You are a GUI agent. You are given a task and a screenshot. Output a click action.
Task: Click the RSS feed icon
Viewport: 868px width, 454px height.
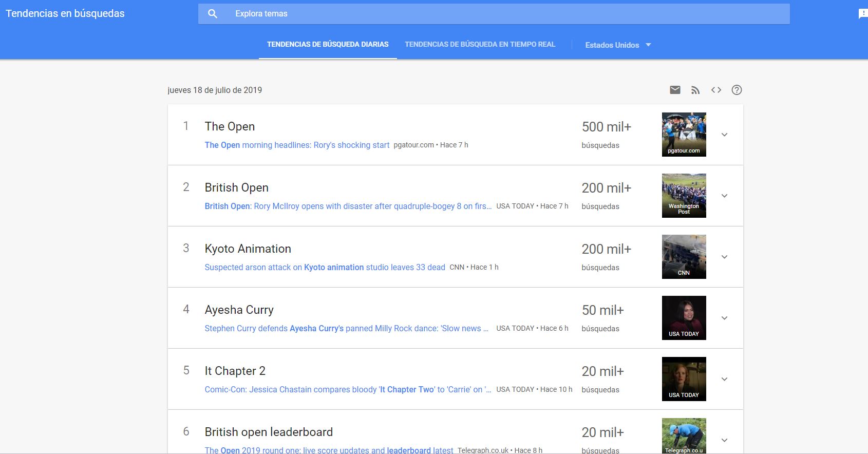695,90
